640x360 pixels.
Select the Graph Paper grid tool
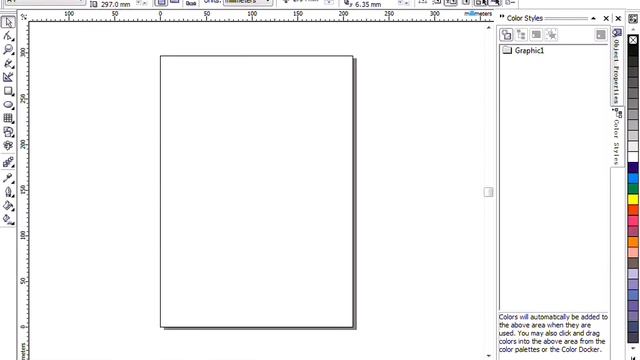click(x=8, y=118)
